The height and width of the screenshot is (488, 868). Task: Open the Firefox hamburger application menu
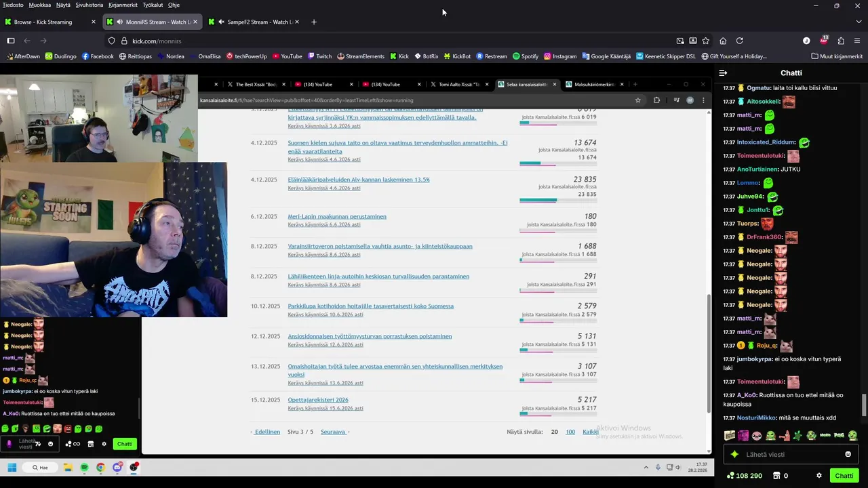click(x=858, y=41)
